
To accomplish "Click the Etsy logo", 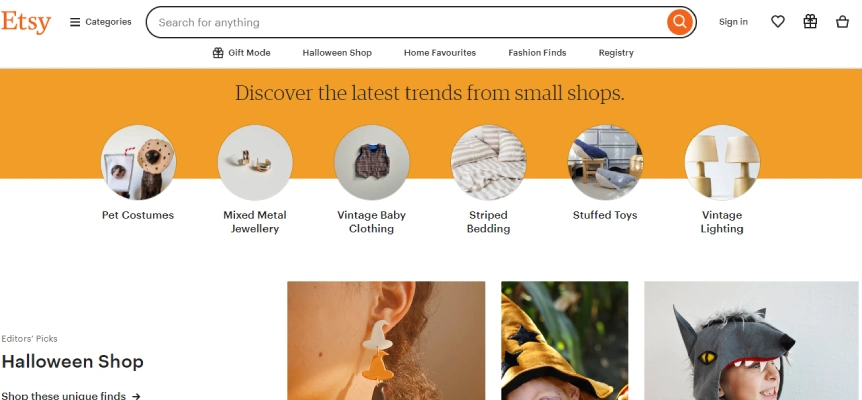I will pyautogui.click(x=26, y=22).
